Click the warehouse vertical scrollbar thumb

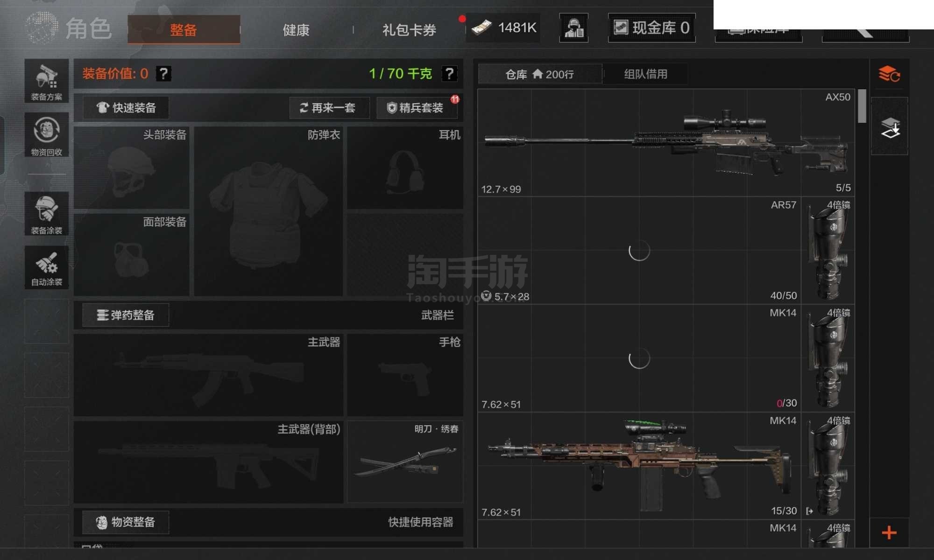tap(862, 106)
